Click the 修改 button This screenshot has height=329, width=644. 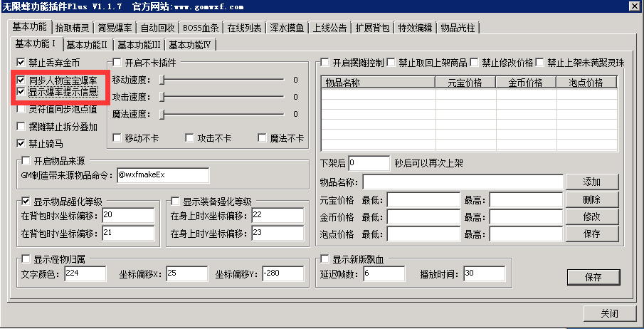(x=591, y=216)
